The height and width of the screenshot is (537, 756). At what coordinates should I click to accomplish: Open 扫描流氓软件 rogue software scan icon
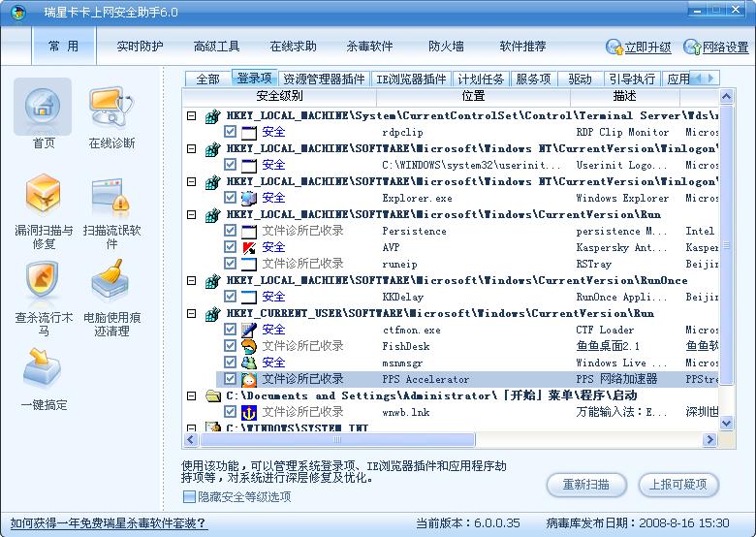tap(111, 195)
